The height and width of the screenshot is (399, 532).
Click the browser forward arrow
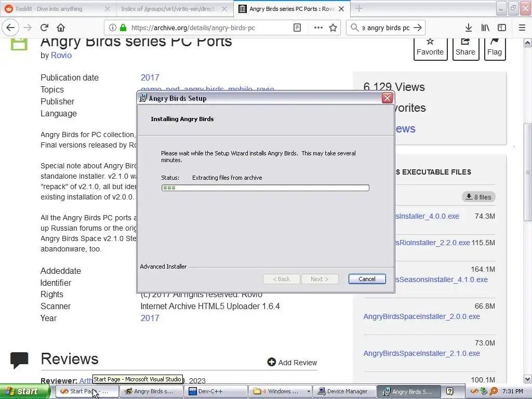tap(28, 28)
